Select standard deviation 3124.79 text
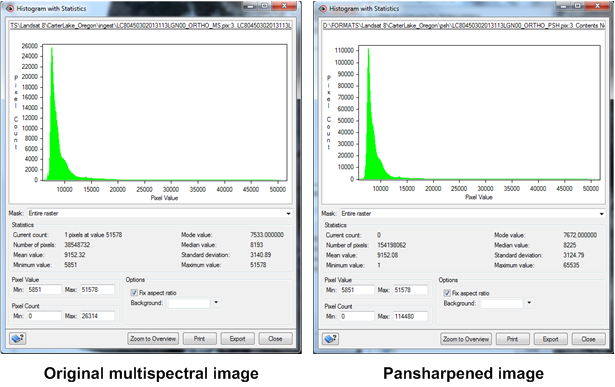 (573, 255)
